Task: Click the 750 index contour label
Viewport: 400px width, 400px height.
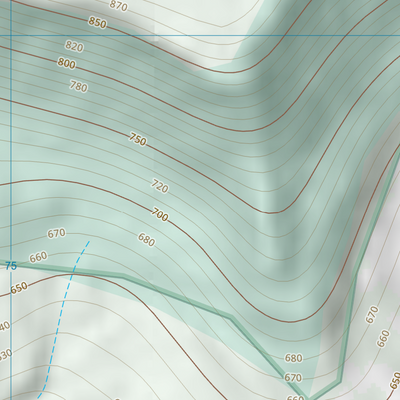Action: point(138,139)
